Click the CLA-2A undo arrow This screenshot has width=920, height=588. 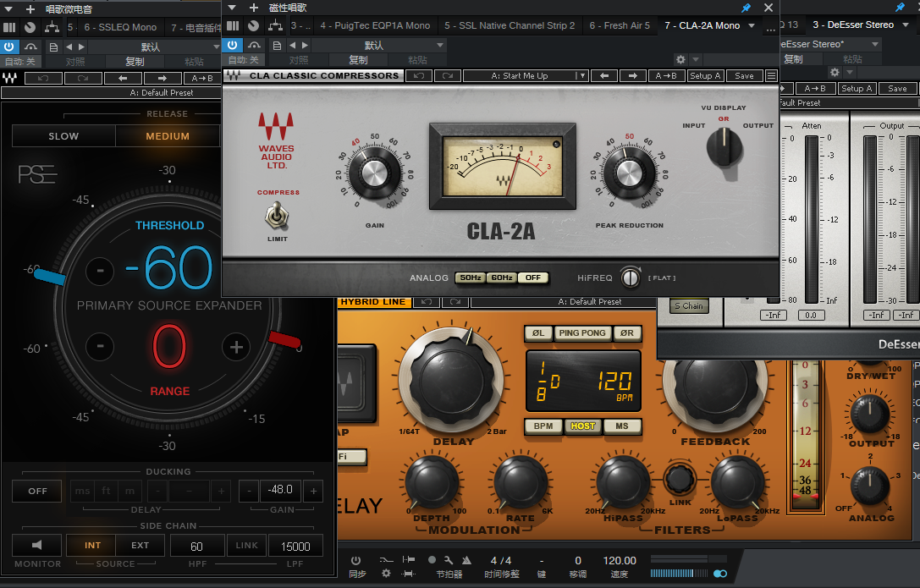click(419, 75)
